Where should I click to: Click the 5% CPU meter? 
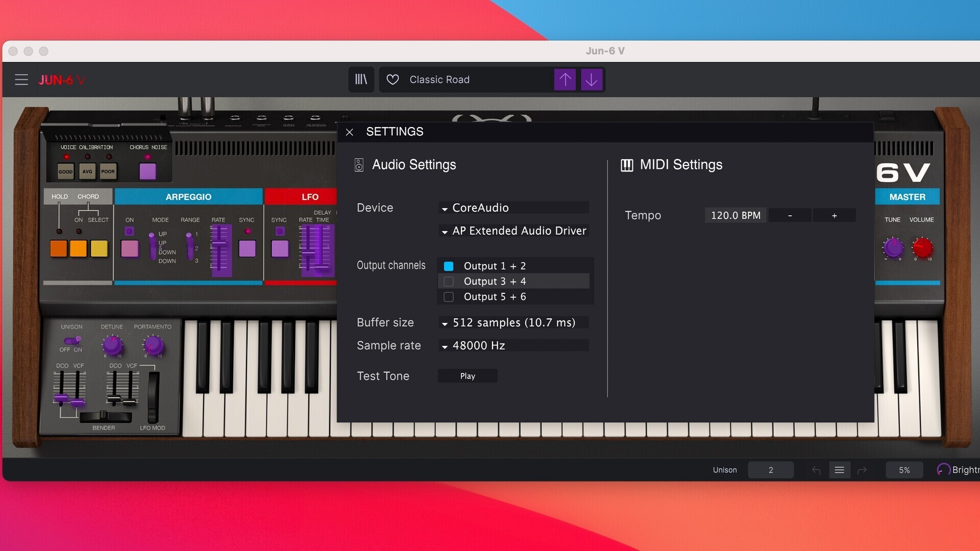click(x=904, y=470)
